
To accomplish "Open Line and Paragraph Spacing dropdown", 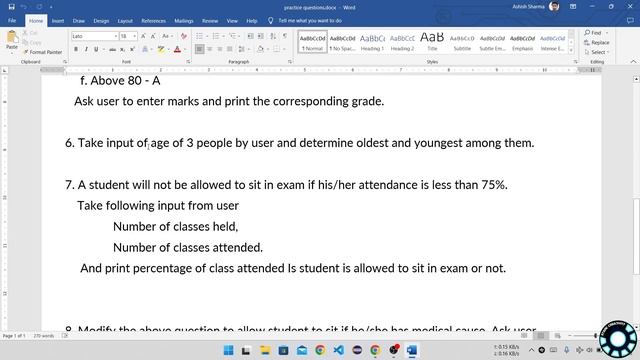I will (243, 49).
